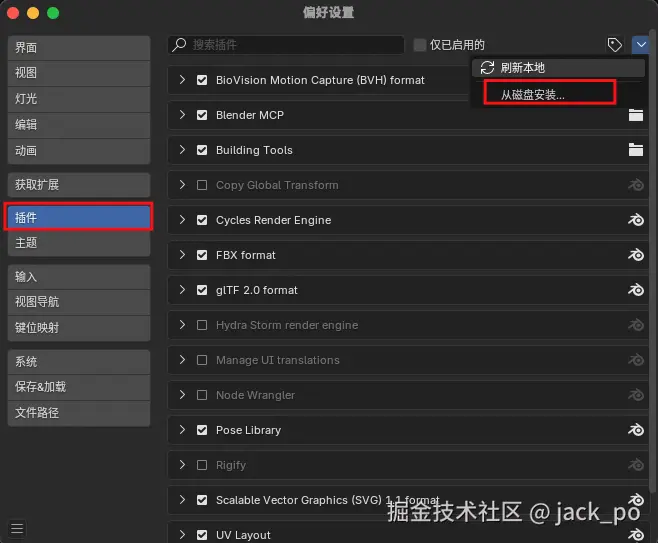The width and height of the screenshot is (658, 543).
Task: Disable Cycles Render Engine checkbox
Action: (x=202, y=220)
